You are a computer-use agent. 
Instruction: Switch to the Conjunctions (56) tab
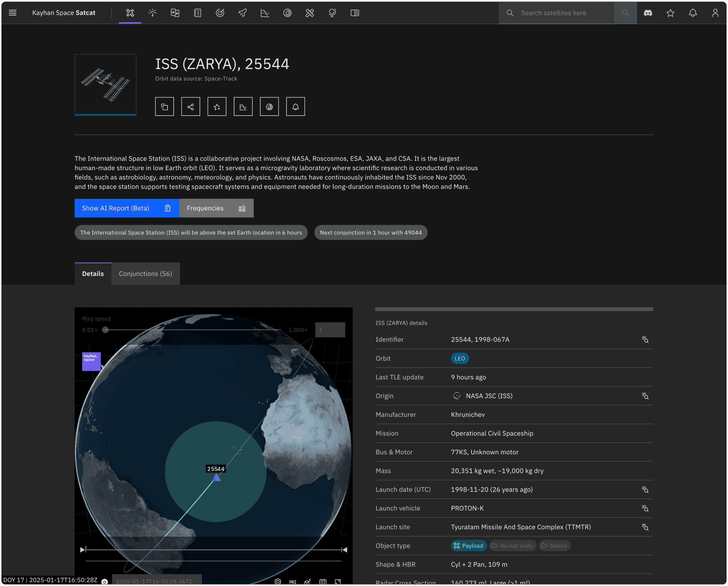pyautogui.click(x=146, y=274)
